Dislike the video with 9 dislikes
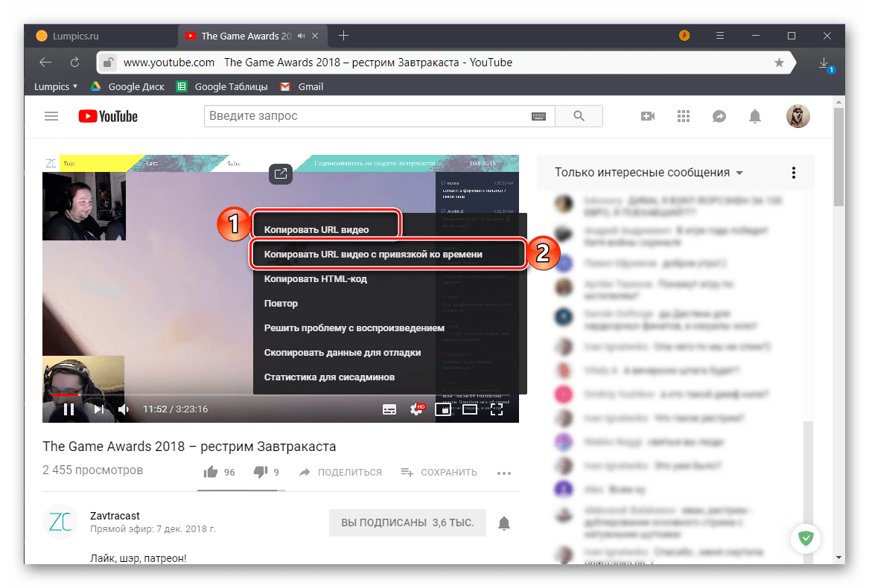 point(267,472)
